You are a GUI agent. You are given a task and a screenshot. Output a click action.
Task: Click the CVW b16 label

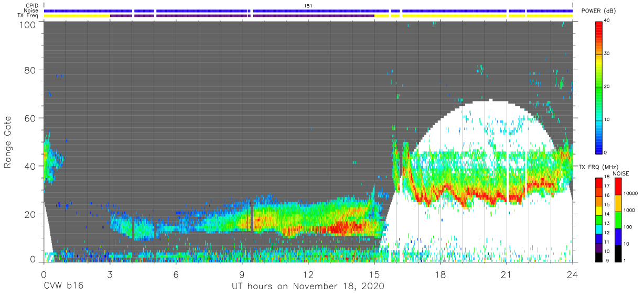(x=63, y=286)
